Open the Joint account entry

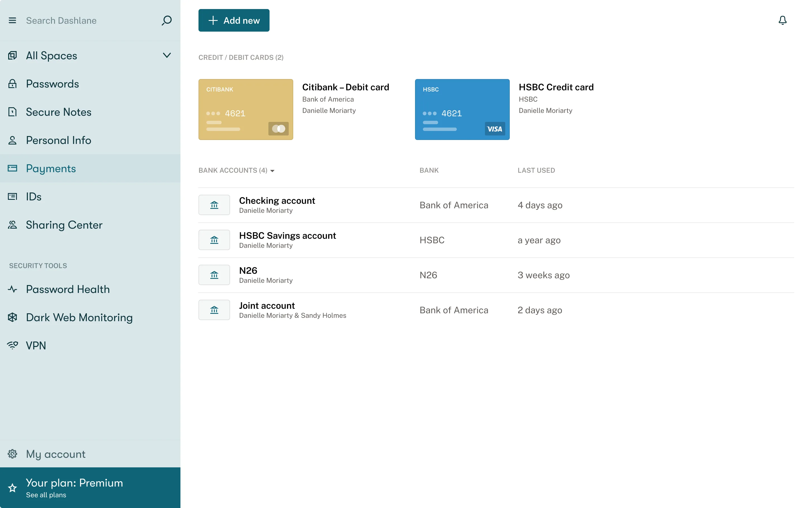point(496,310)
